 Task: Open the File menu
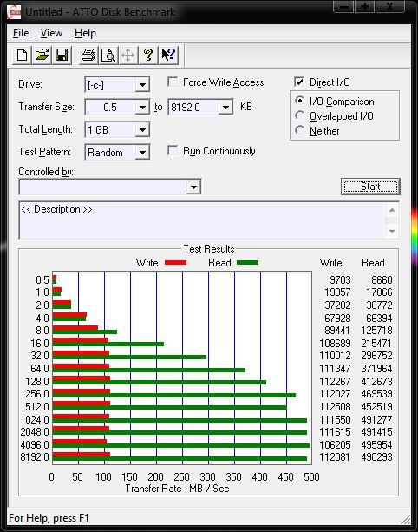click(21, 33)
